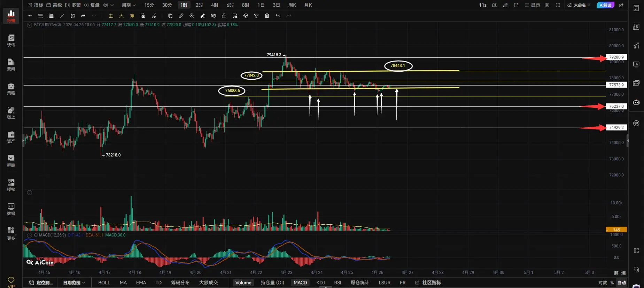Expand the candlestick style dropdown arrow

(x=112, y=5)
